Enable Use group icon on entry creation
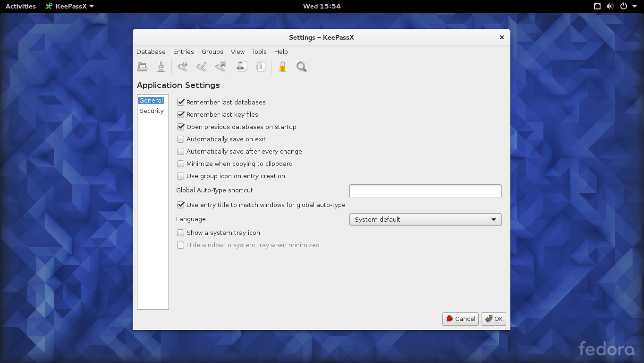 tap(180, 176)
